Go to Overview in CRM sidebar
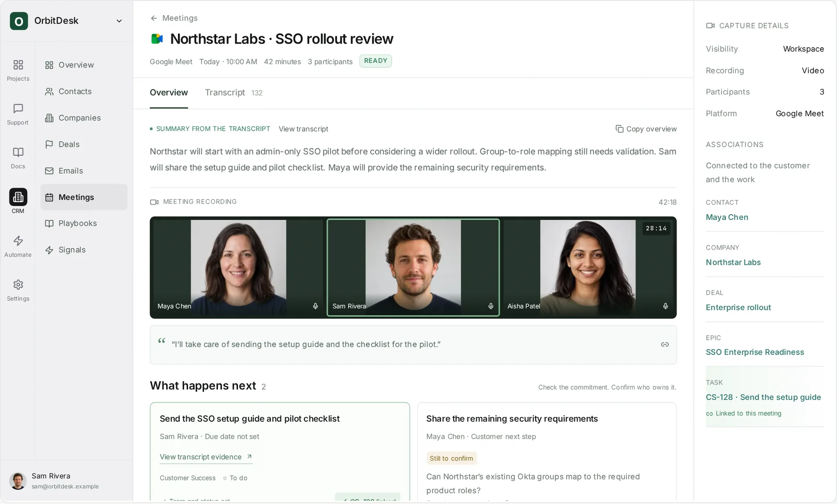837x504 pixels. pyautogui.click(x=84, y=65)
